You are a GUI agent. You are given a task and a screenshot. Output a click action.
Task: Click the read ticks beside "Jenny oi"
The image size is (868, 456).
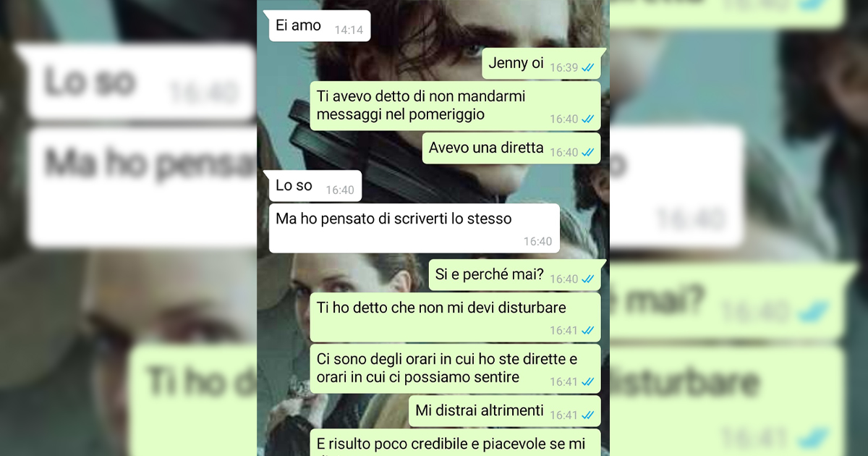point(588,67)
